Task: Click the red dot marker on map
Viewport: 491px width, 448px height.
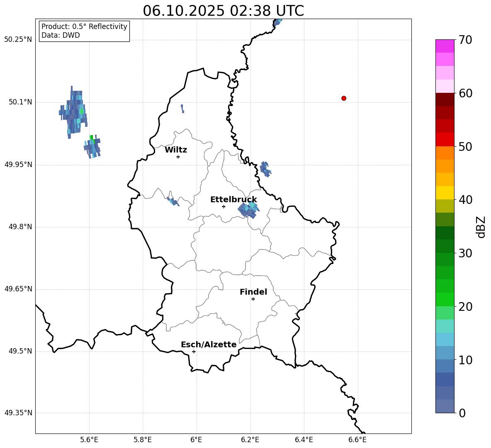Action: pyautogui.click(x=344, y=98)
